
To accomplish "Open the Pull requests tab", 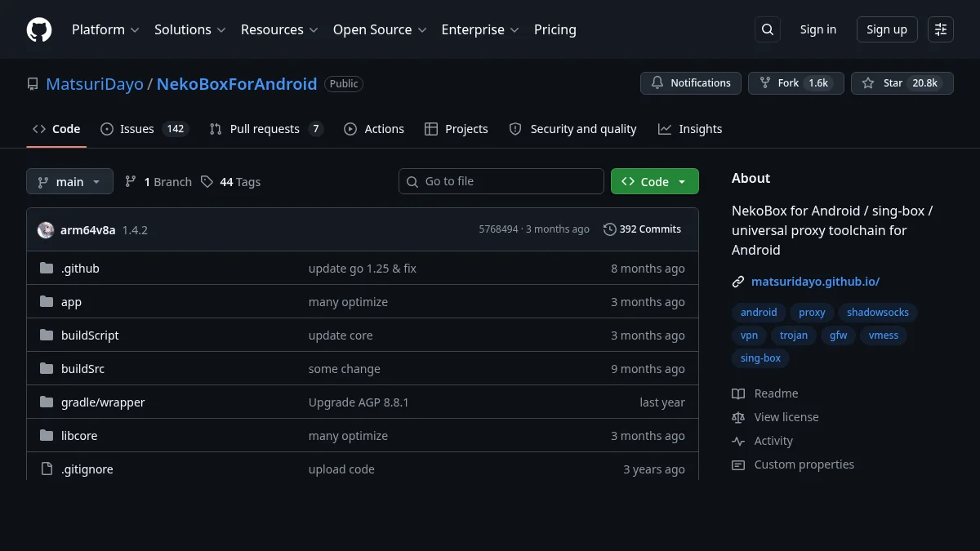I will (x=266, y=129).
